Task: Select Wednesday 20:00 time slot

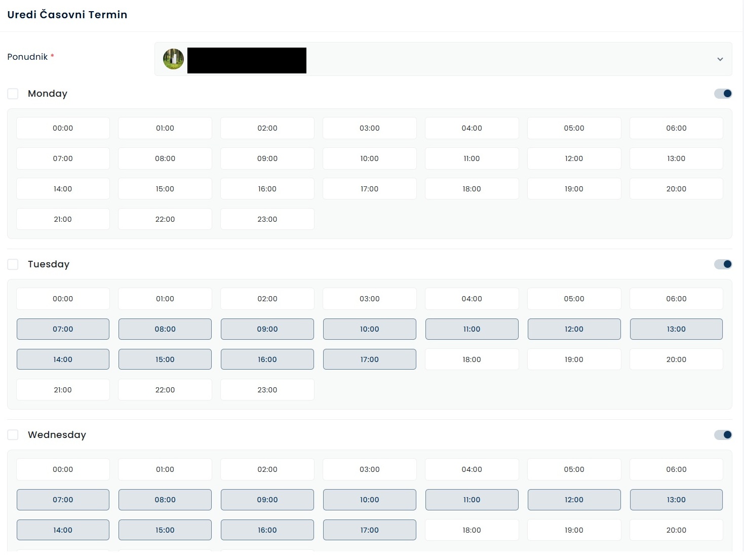Action: click(x=676, y=530)
